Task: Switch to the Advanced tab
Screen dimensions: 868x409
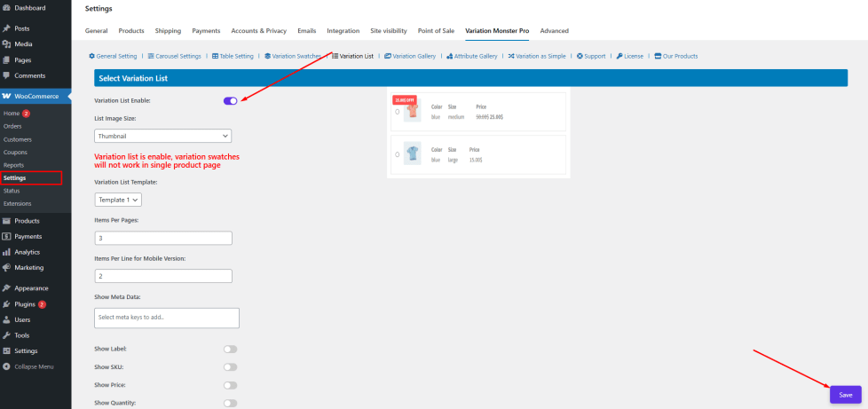Action: 554,31
